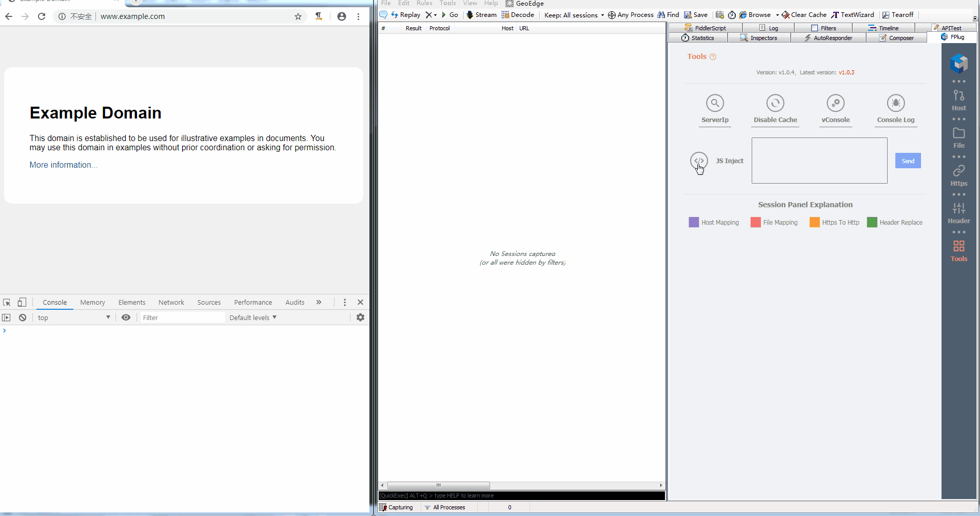
Task: Bookmark this page with the star icon
Action: tap(298, 16)
